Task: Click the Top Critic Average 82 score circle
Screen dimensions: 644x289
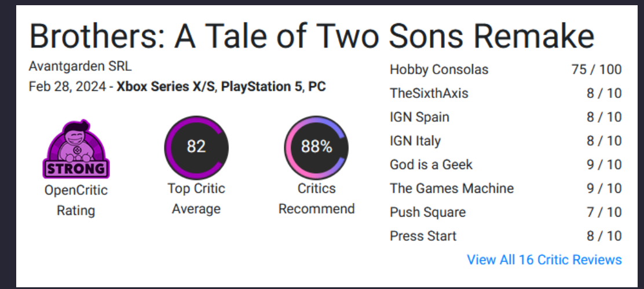Action: tap(196, 147)
